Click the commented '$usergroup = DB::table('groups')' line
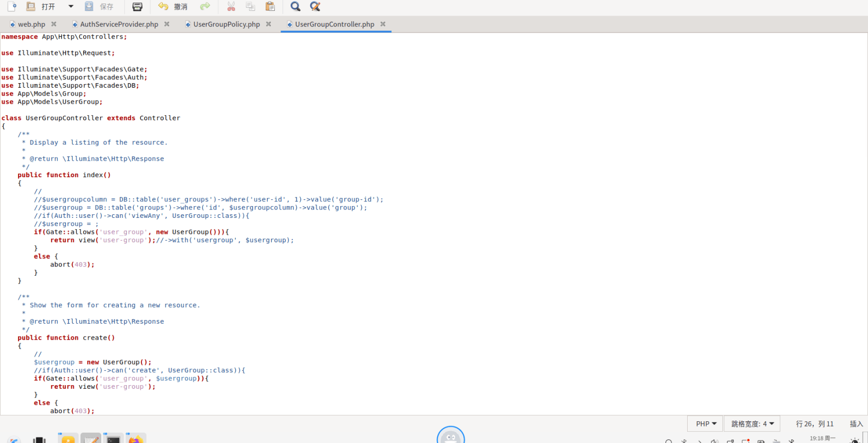This screenshot has width=868, height=443. point(200,208)
